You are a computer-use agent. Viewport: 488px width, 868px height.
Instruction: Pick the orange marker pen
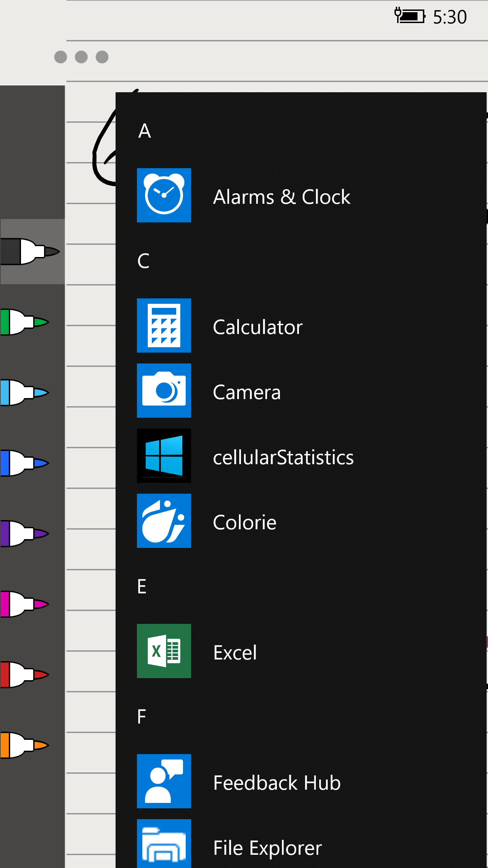pyautogui.click(x=24, y=745)
